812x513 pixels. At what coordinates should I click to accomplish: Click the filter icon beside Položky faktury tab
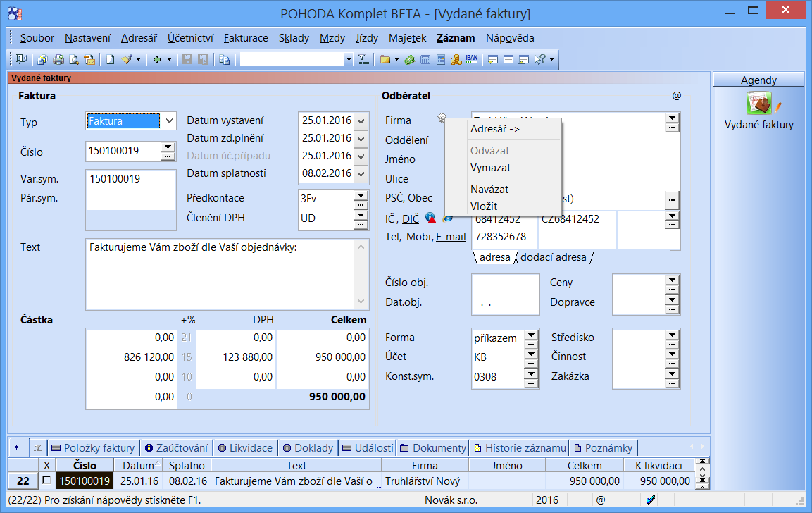coord(37,448)
